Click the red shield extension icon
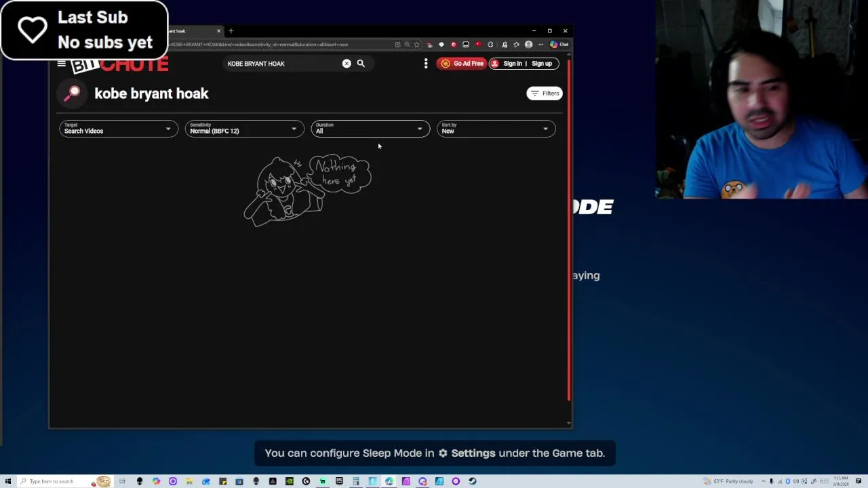868x488 pixels. pos(454,45)
